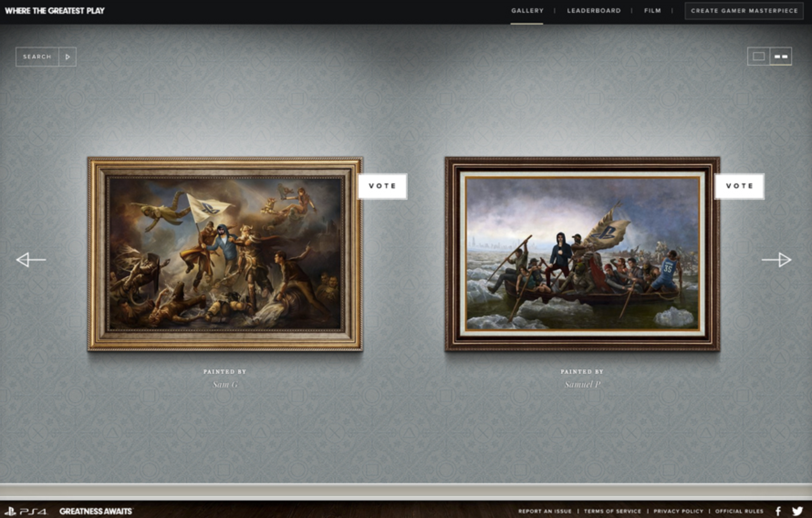Click Create Gamer Masterpiece button
The height and width of the screenshot is (518, 812).
point(744,10)
